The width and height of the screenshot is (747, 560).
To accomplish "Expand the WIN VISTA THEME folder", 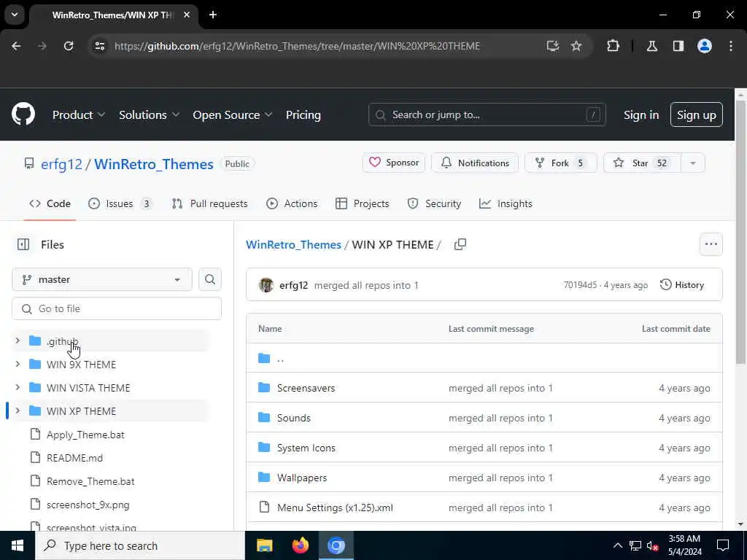I will (x=18, y=388).
